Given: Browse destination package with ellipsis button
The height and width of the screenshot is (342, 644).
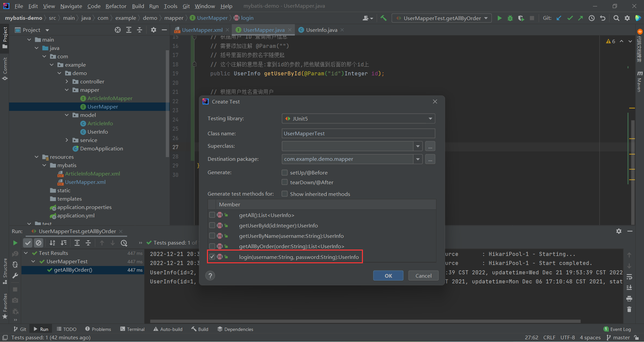Looking at the screenshot, I should [x=430, y=159].
